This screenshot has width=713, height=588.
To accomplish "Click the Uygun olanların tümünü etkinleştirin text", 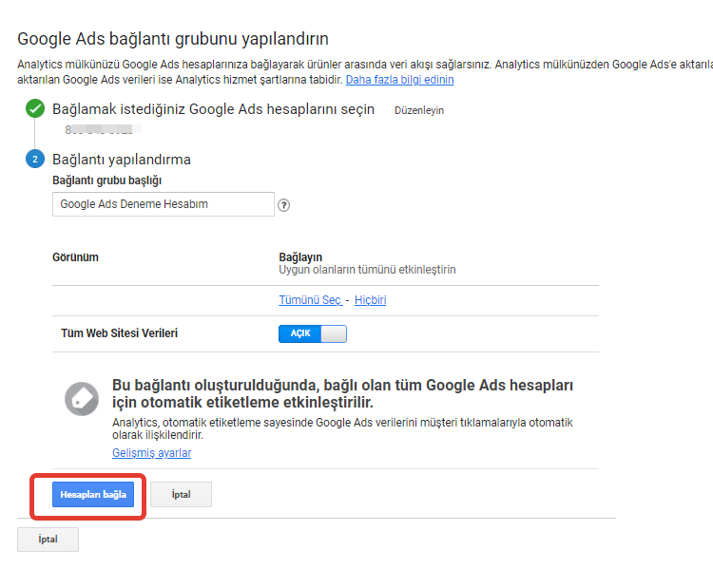I will [x=367, y=270].
